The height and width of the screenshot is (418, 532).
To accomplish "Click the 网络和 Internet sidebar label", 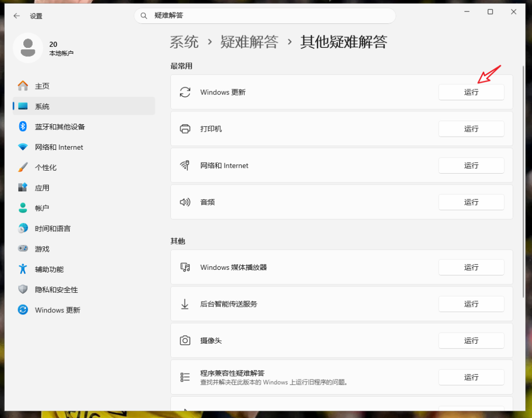I will [59, 147].
